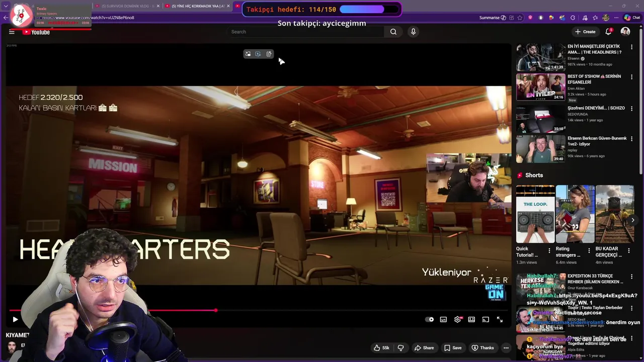
Task: Enter full screen mode
Action: (x=500, y=319)
